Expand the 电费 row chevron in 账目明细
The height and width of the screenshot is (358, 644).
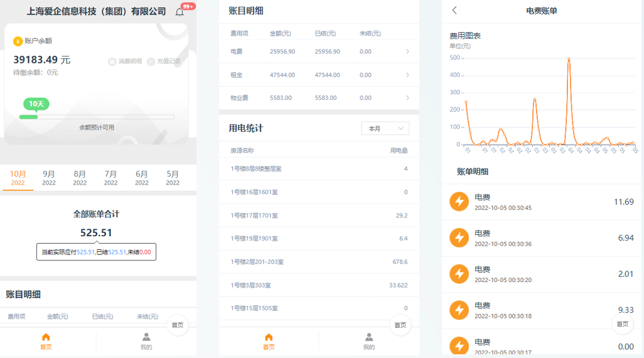[x=407, y=52]
